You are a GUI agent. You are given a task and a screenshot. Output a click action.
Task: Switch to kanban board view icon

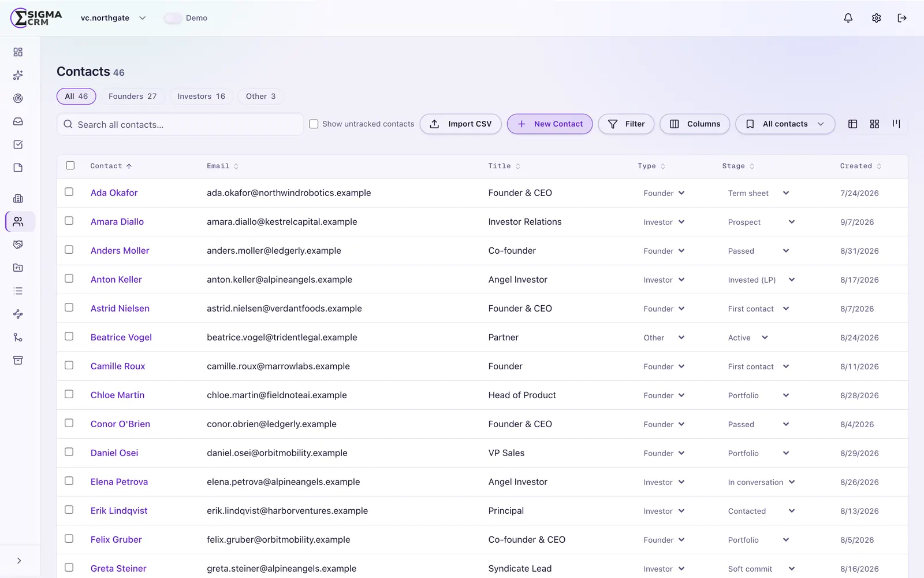(896, 124)
